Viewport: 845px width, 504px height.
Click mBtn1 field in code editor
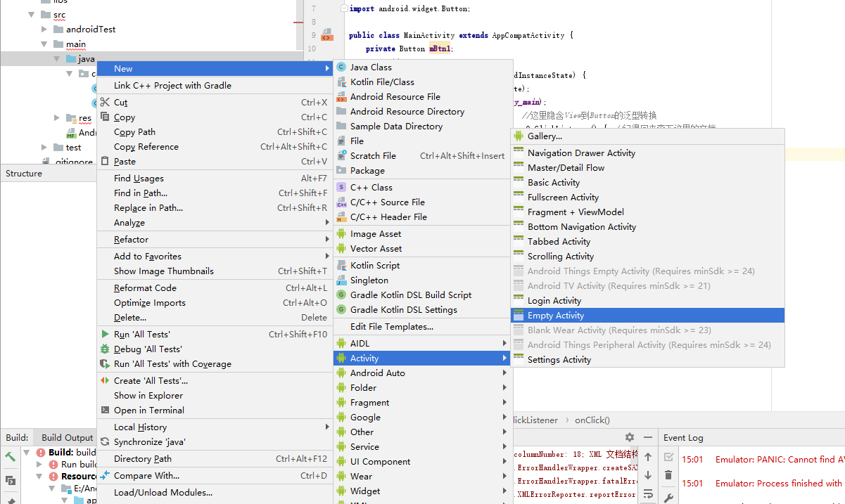tap(439, 49)
